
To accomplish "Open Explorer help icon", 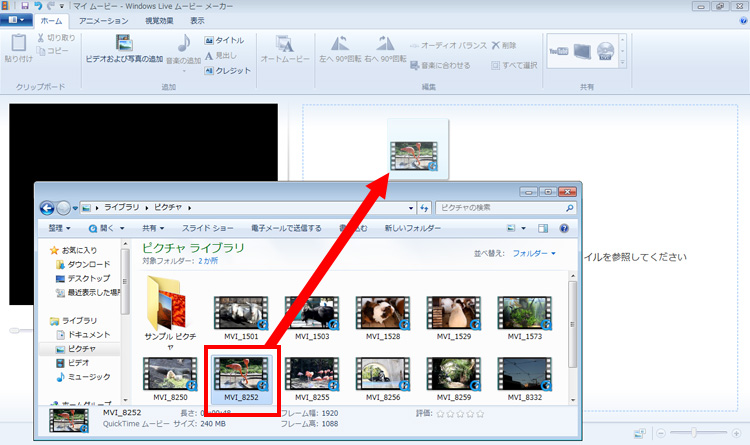I will point(564,228).
